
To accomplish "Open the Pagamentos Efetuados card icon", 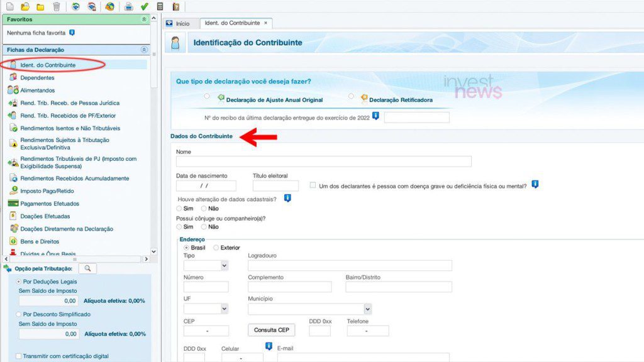I will (13, 203).
